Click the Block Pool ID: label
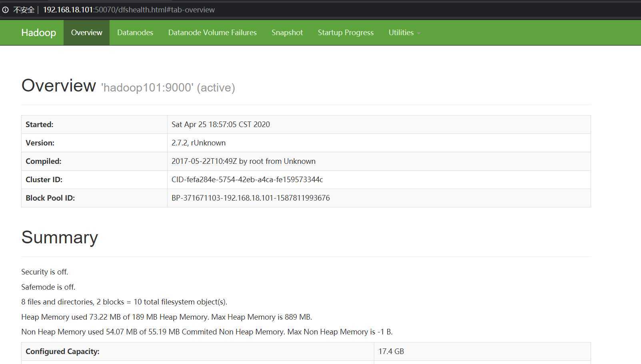The image size is (641, 364). (x=50, y=198)
